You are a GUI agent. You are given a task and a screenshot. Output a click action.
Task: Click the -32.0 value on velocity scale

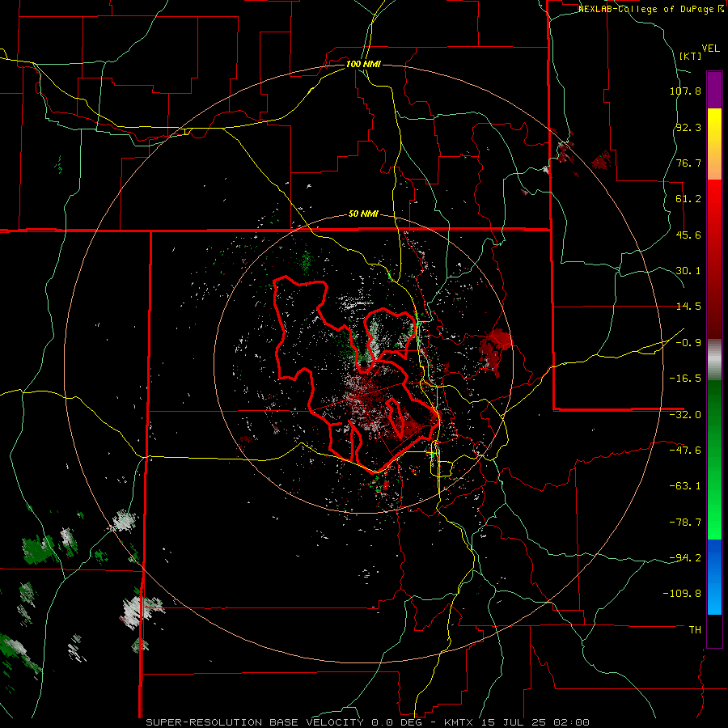(685, 415)
